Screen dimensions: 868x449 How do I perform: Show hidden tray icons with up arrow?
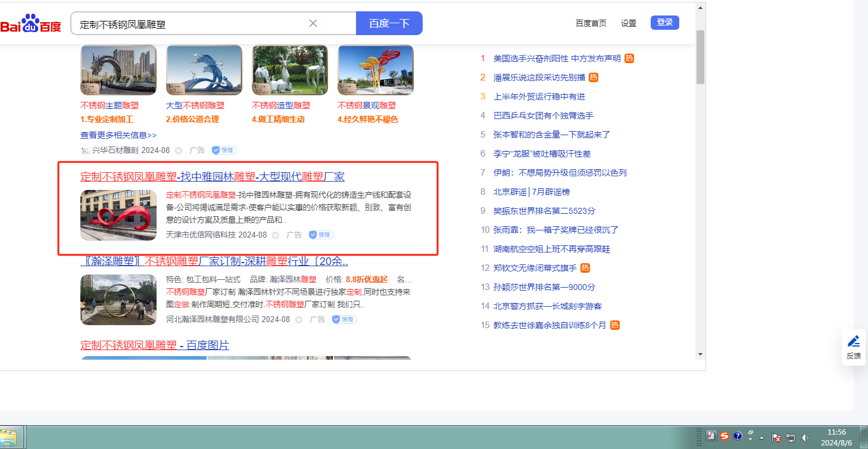[761, 438]
